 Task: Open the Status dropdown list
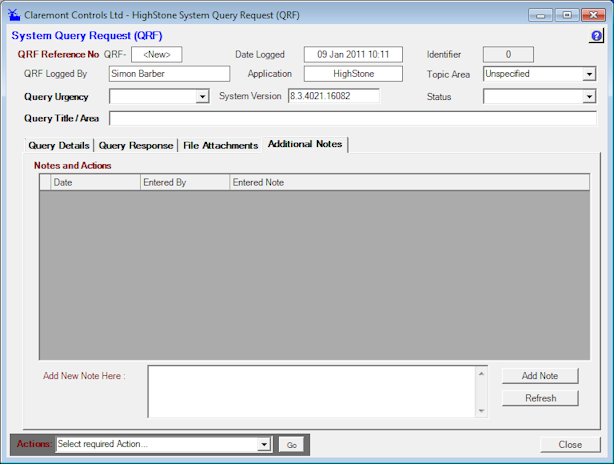tap(589, 97)
